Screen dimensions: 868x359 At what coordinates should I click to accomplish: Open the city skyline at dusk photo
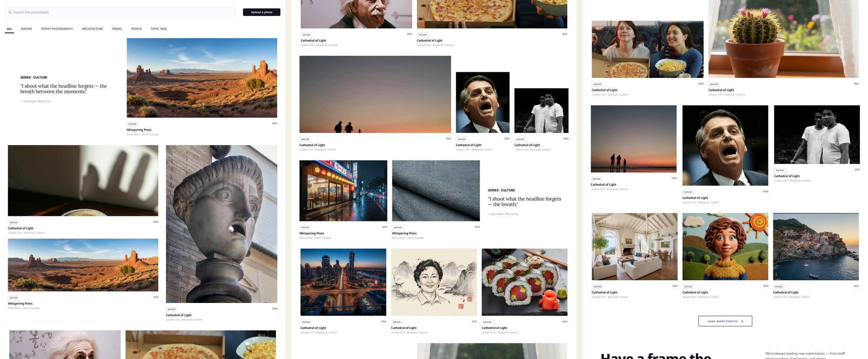343,282
